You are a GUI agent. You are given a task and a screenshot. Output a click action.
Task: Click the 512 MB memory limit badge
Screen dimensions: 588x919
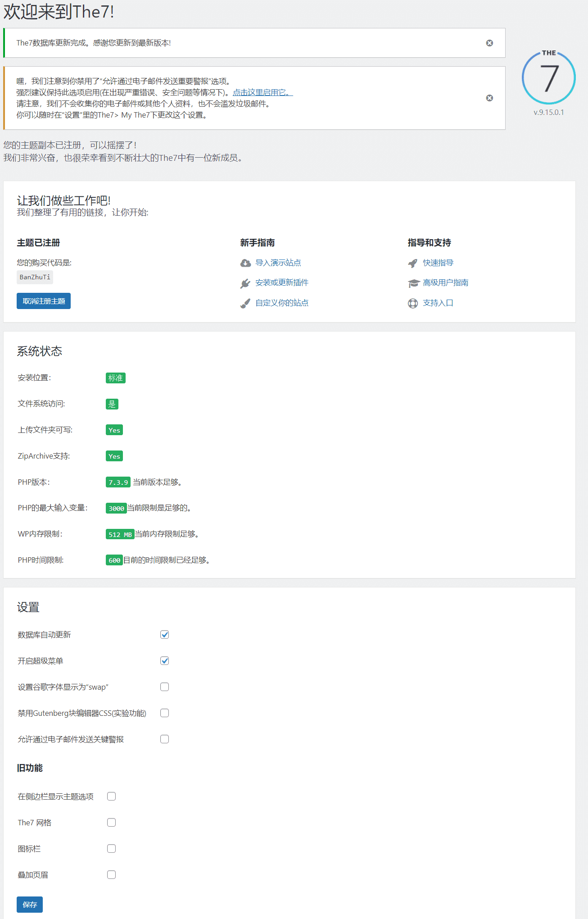(x=120, y=534)
